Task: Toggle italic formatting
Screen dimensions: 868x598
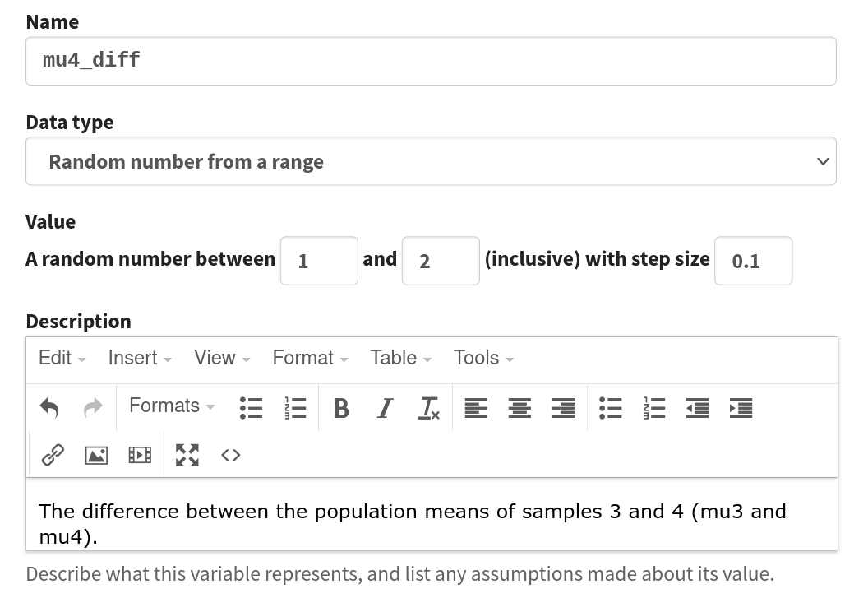Action: 385,408
